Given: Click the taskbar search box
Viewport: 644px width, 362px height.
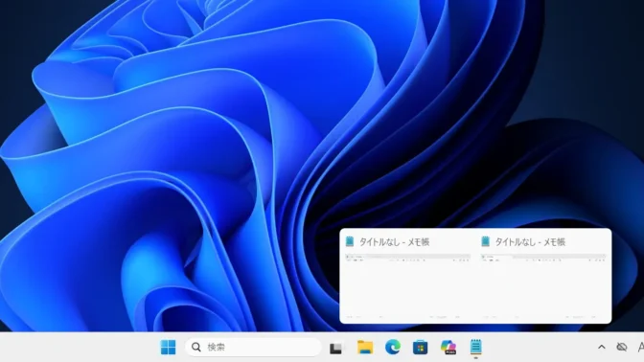Looking at the screenshot, I should 253,348.
